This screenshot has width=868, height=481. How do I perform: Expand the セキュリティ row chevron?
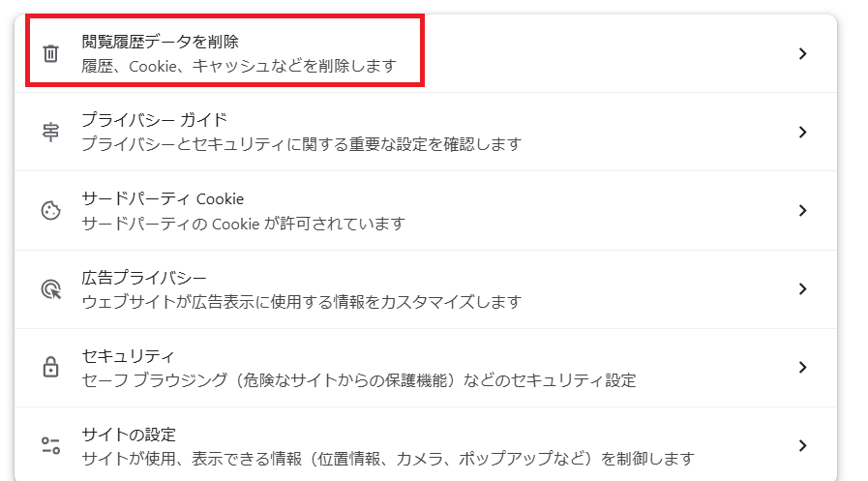[x=802, y=367]
